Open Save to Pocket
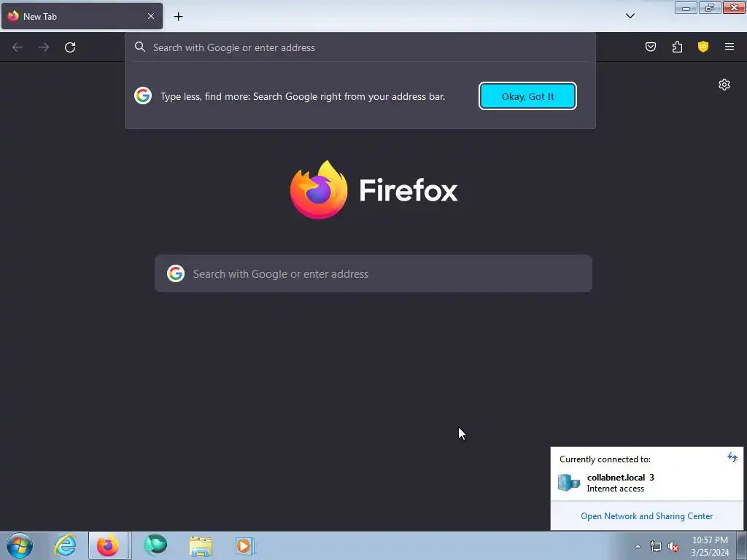This screenshot has height=560, width=747. 651,47
